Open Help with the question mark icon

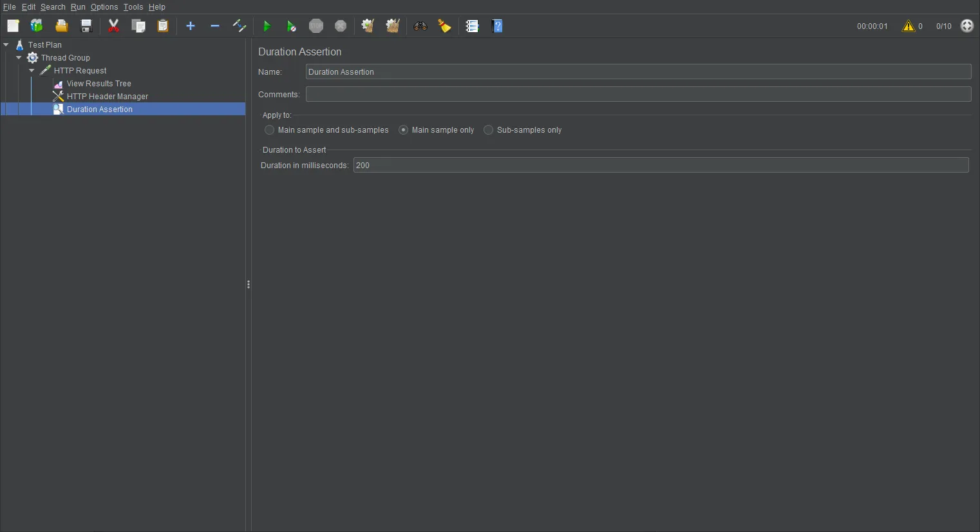(497, 26)
